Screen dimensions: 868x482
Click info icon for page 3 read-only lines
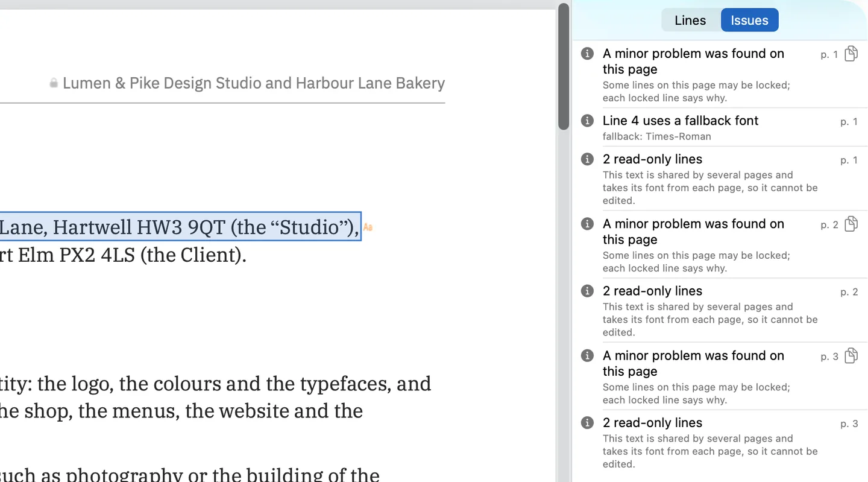[x=587, y=422]
